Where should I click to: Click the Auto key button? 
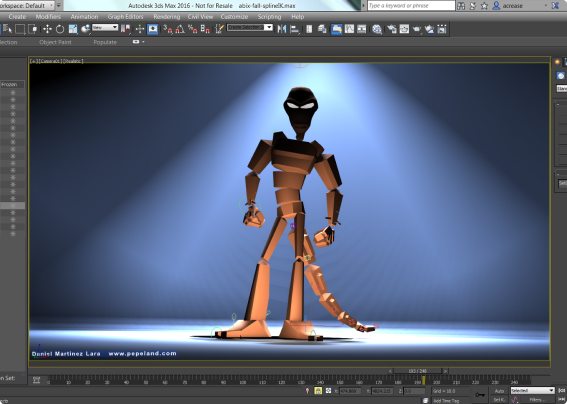[x=499, y=391]
